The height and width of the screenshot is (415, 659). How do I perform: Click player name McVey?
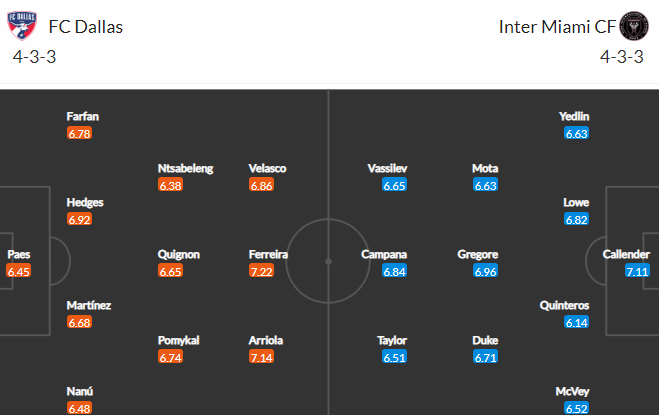point(572,391)
